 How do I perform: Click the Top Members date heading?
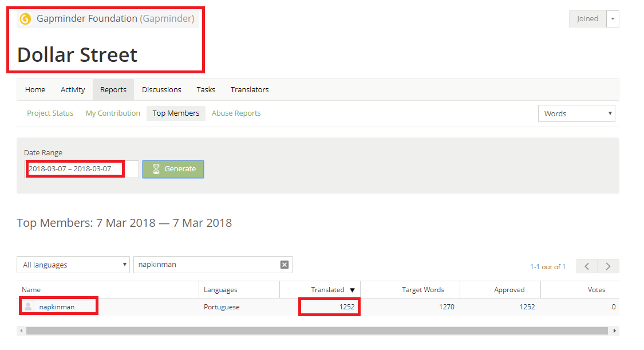click(x=124, y=223)
